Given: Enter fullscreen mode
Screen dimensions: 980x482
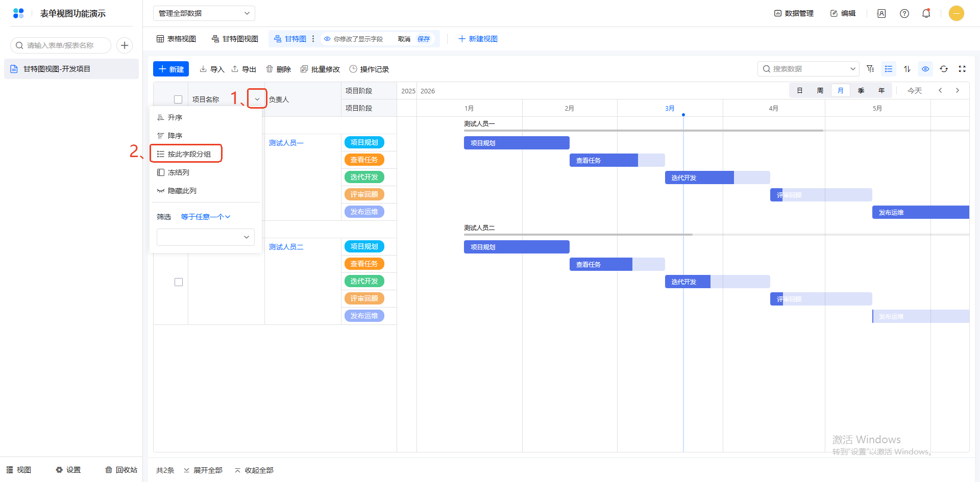Looking at the screenshot, I should (962, 69).
